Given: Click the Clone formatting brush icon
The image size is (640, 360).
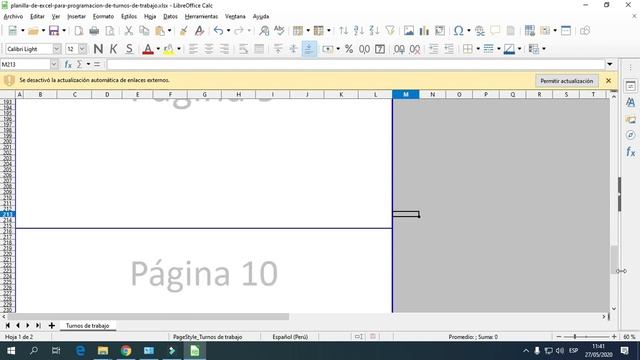Looking at the screenshot, I should tap(184, 31).
